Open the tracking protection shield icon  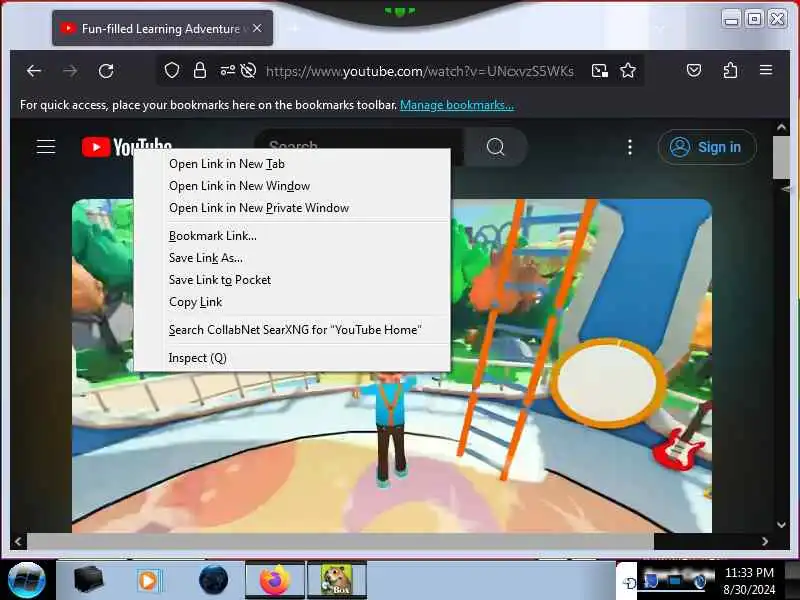tap(172, 70)
